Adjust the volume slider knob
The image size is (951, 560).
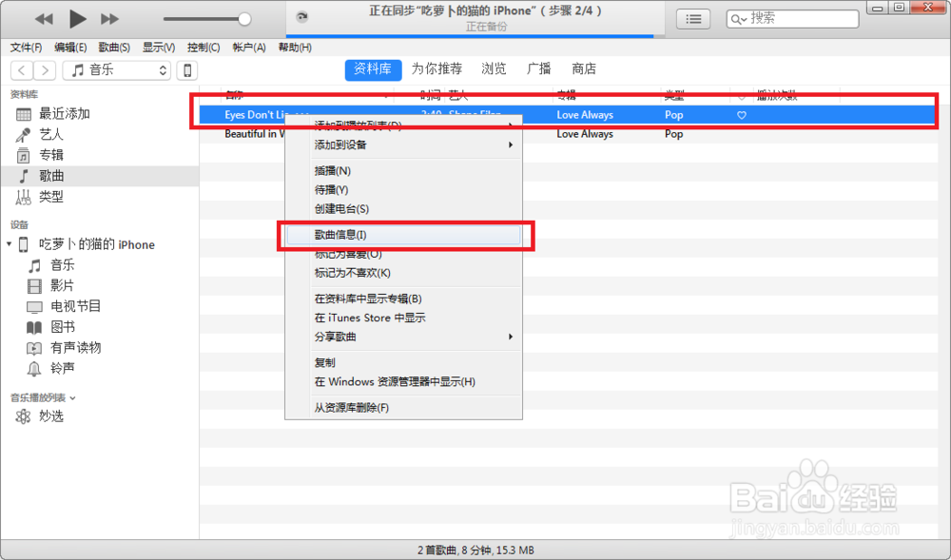[244, 19]
